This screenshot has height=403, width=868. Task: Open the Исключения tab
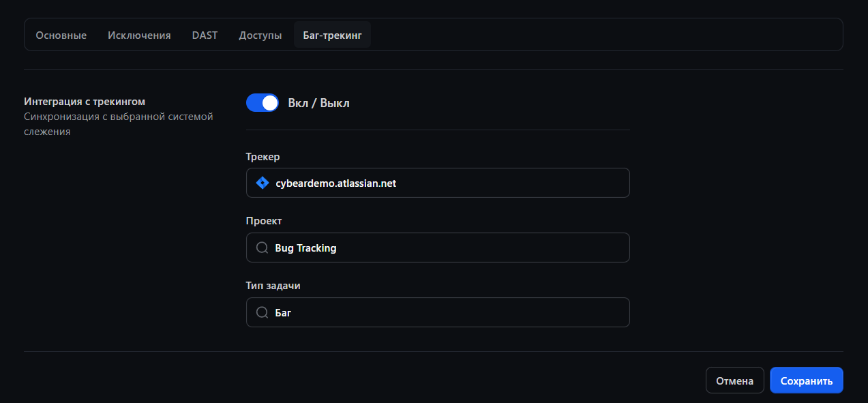pos(139,35)
